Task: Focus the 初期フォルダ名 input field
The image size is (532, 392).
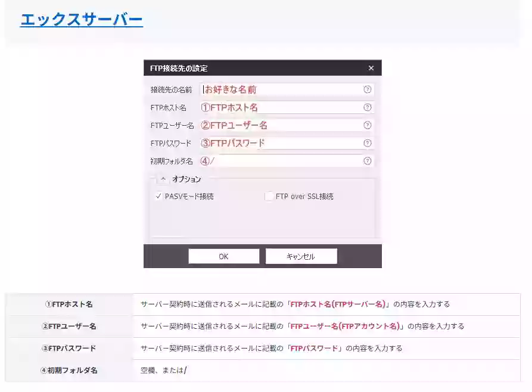Action: 280,161
